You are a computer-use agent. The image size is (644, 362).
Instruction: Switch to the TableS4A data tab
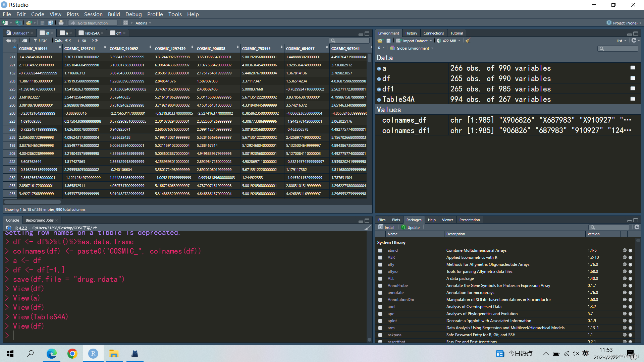coord(92,33)
